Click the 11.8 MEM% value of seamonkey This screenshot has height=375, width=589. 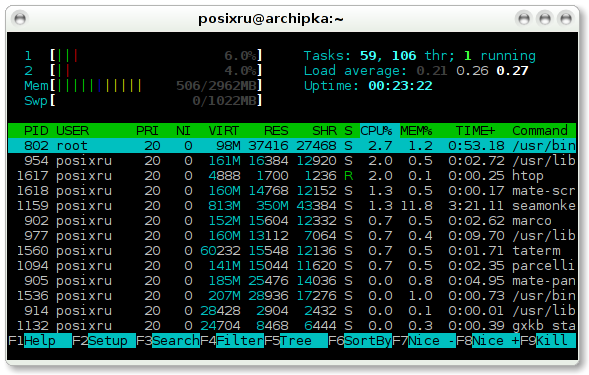(416, 206)
